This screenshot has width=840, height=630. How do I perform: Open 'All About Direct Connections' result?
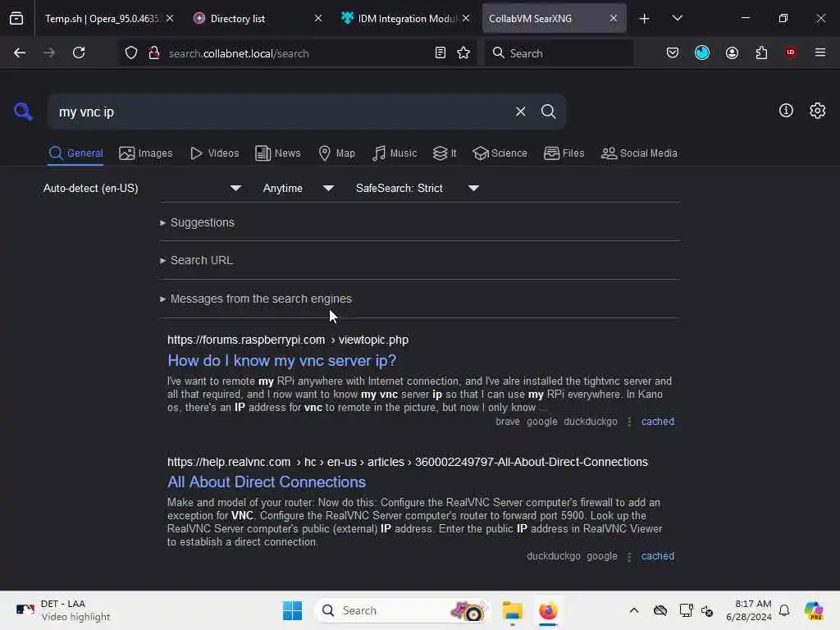point(267,482)
